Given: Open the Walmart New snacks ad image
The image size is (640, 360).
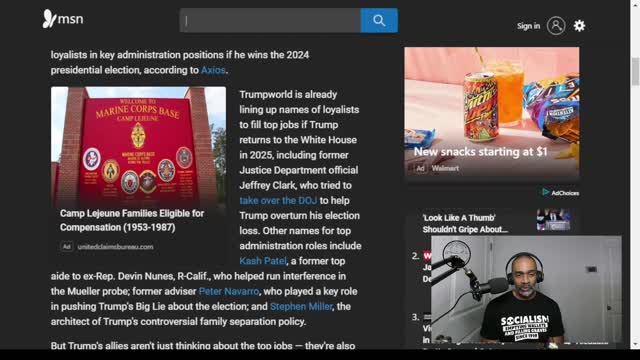Looking at the screenshot, I should point(491,111).
